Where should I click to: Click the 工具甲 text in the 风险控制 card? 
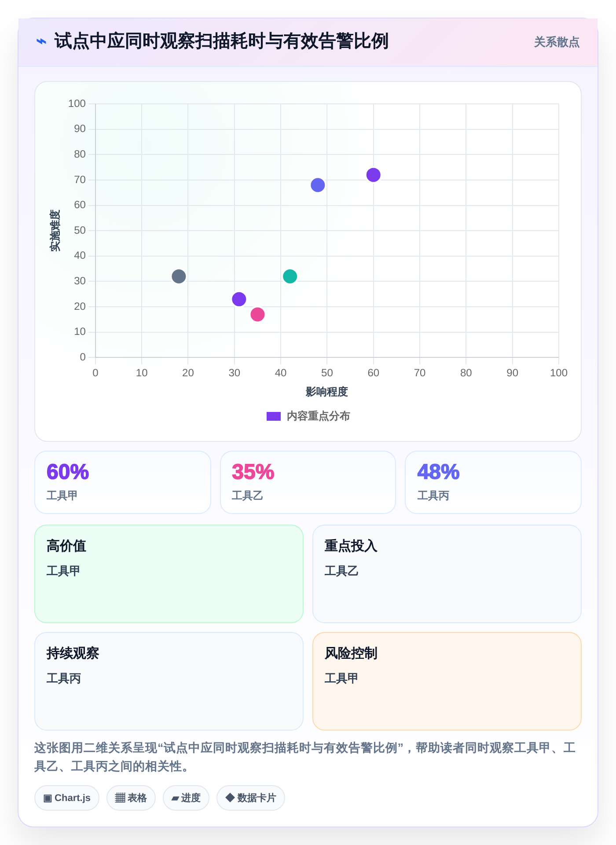click(341, 679)
